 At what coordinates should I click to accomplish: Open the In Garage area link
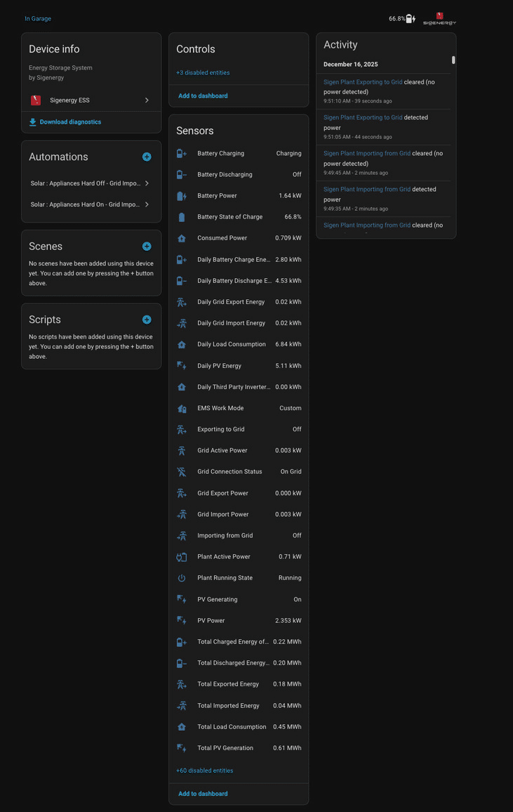coord(38,19)
